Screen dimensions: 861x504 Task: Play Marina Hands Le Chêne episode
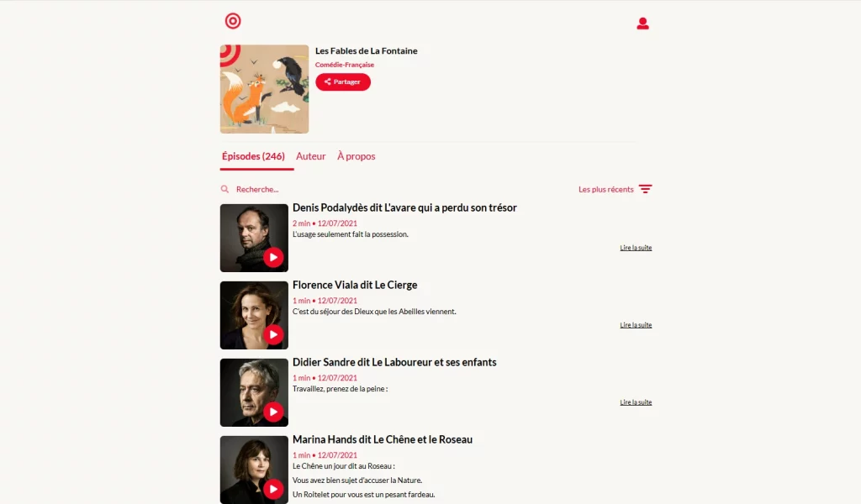coord(273,489)
